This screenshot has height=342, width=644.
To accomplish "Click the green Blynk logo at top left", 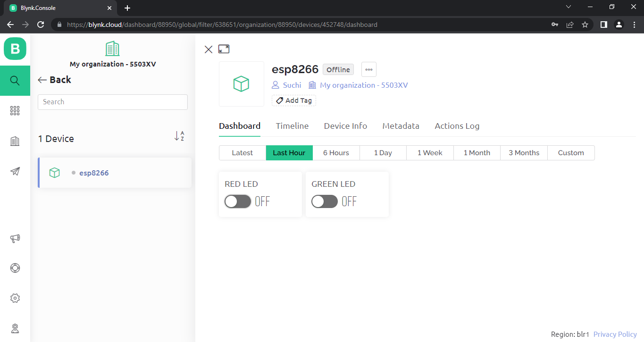I will (15, 49).
